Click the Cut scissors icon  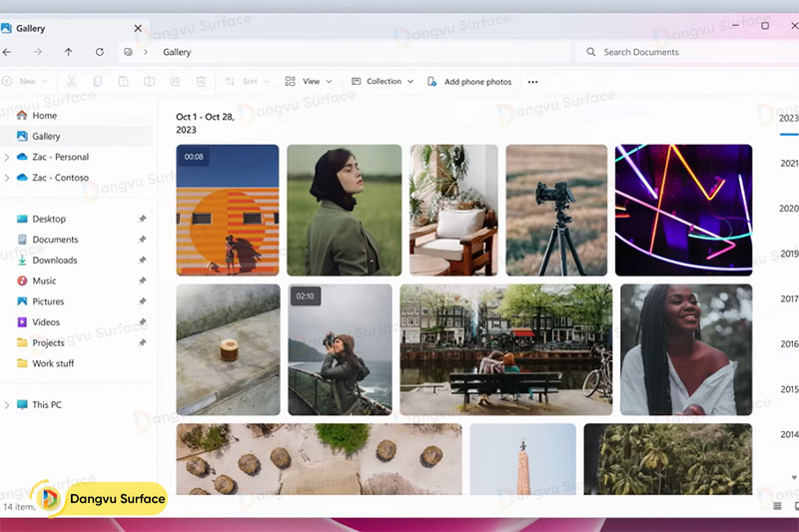pos(71,82)
